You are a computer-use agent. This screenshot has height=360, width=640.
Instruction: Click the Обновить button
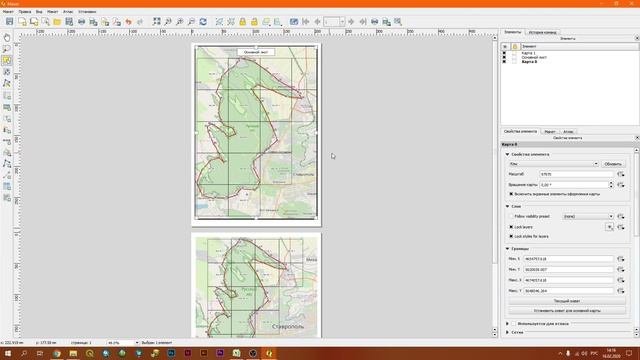point(613,164)
